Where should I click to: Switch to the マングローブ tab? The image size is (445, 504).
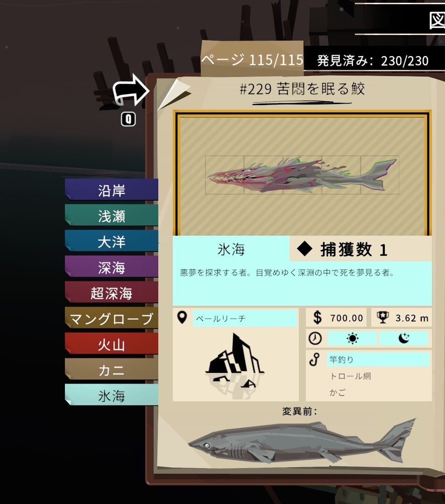(x=112, y=318)
